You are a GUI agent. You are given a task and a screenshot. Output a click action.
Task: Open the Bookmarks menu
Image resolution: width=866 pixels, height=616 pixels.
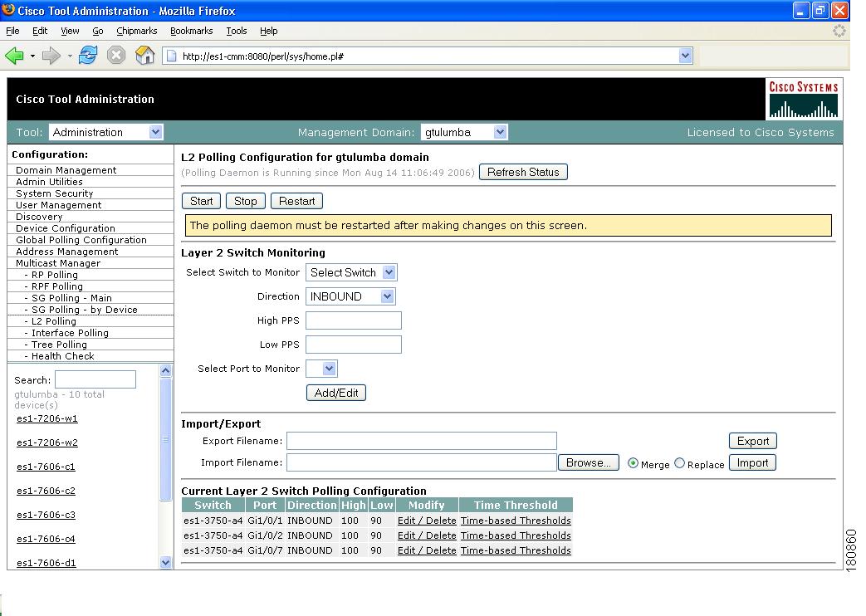191,31
